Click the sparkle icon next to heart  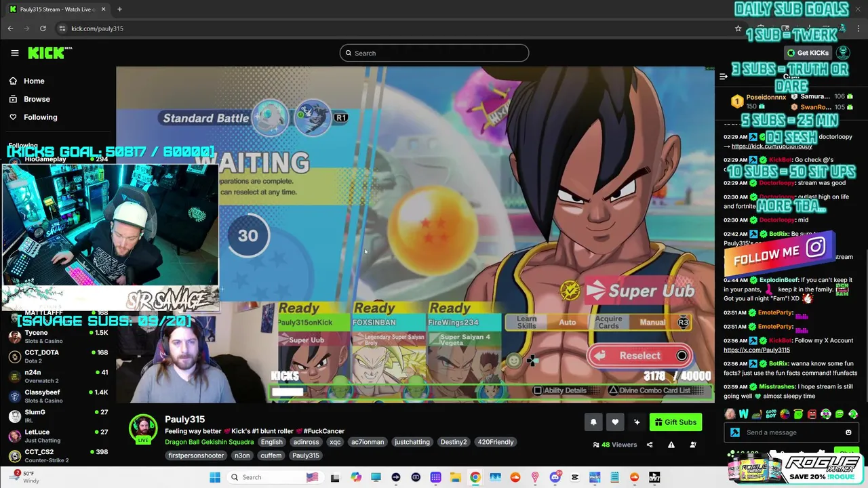(637, 422)
